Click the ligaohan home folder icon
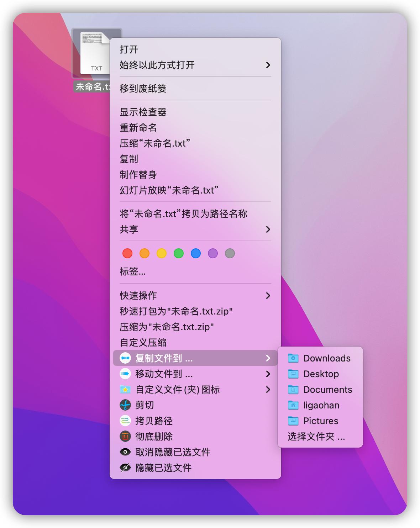Screen dimensions: 420x528 pos(293,405)
